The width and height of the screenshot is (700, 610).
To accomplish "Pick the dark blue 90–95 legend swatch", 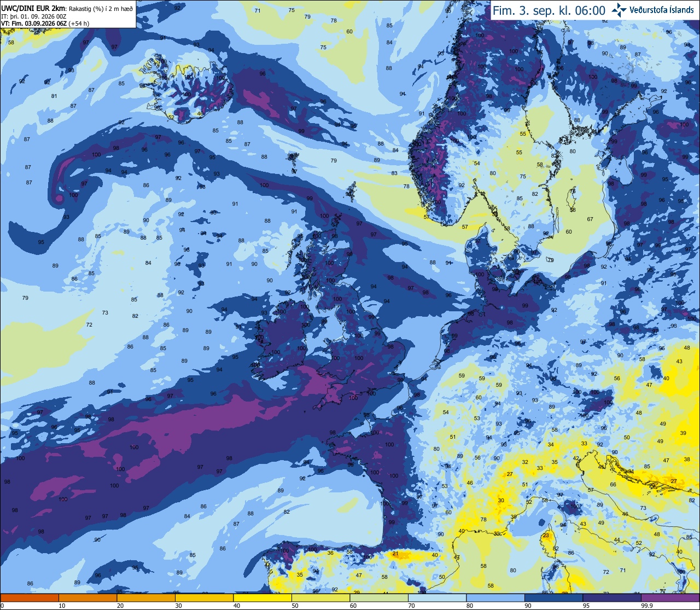I will coord(553,597).
